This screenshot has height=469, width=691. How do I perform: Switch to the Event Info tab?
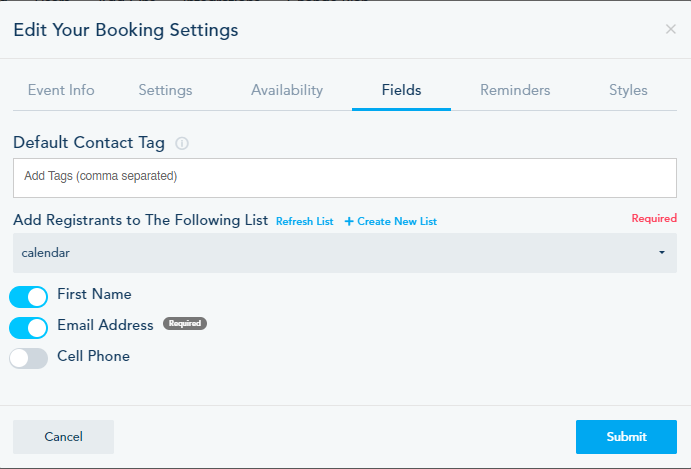click(61, 90)
